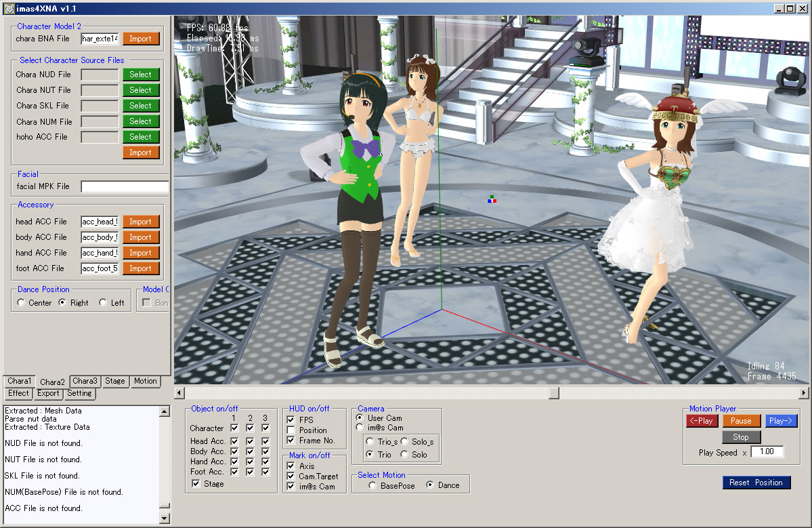Toggle the im@s Cam mark checkbox

coord(291,487)
